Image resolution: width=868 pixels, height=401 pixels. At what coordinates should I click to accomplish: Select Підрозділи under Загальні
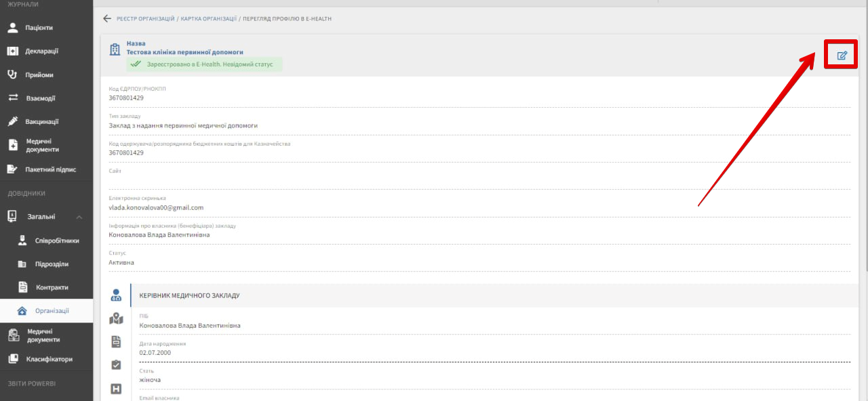click(x=52, y=264)
